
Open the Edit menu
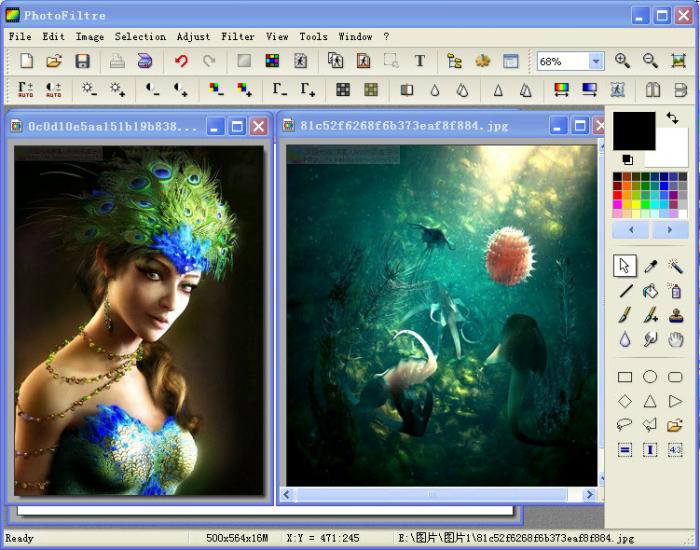pos(54,37)
